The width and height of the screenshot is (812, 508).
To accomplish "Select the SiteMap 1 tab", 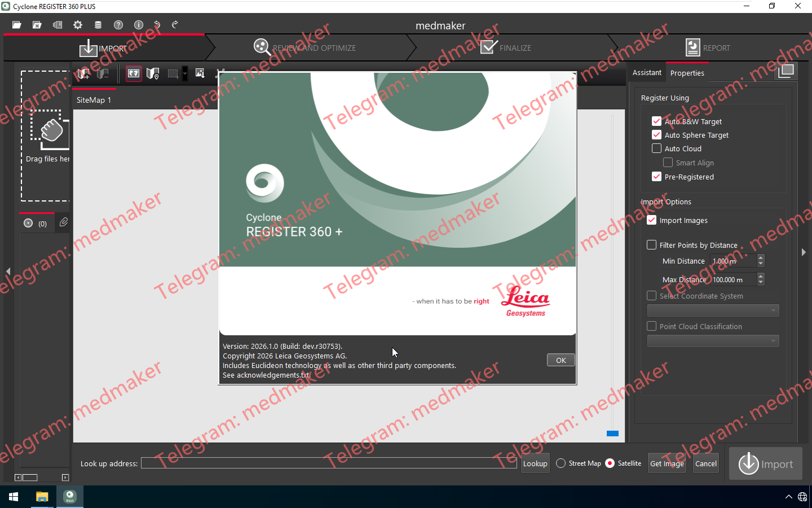I will [x=94, y=100].
